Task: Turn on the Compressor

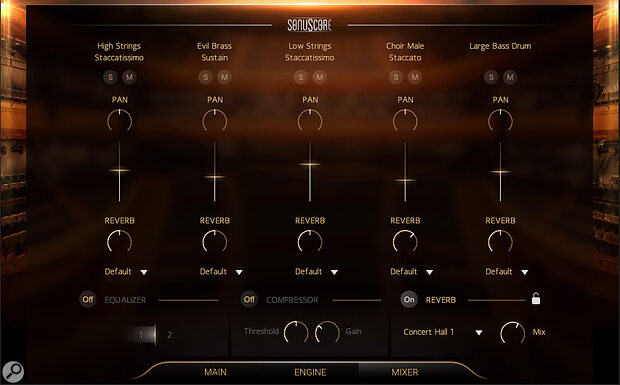Action: point(249,300)
